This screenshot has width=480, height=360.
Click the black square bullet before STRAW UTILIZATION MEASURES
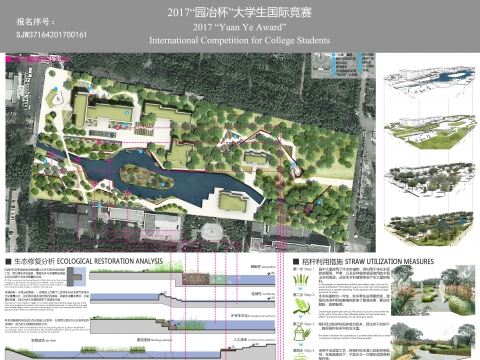point(296,262)
